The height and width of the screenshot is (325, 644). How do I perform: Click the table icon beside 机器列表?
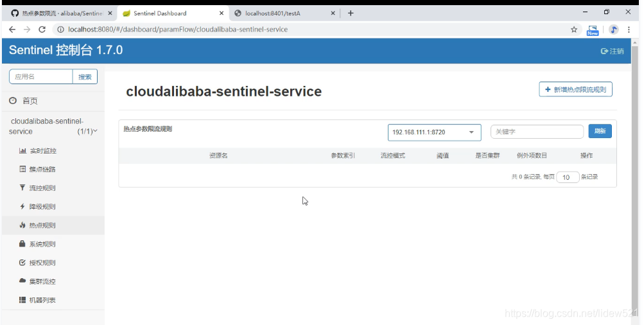pos(22,300)
